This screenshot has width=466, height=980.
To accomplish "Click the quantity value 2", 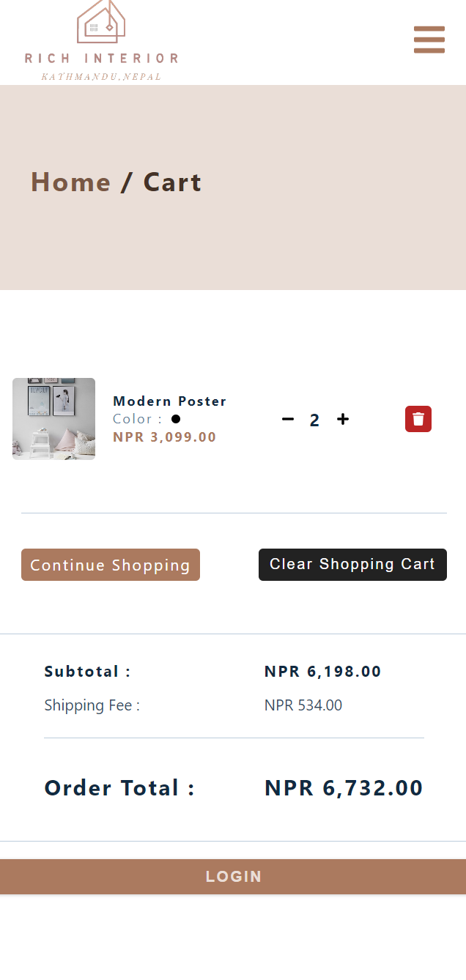I will coord(314,420).
